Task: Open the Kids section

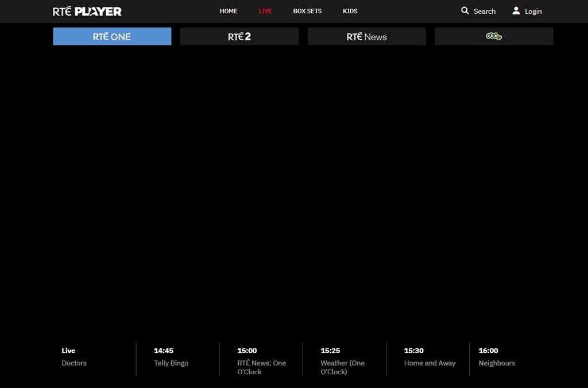Action: [350, 11]
